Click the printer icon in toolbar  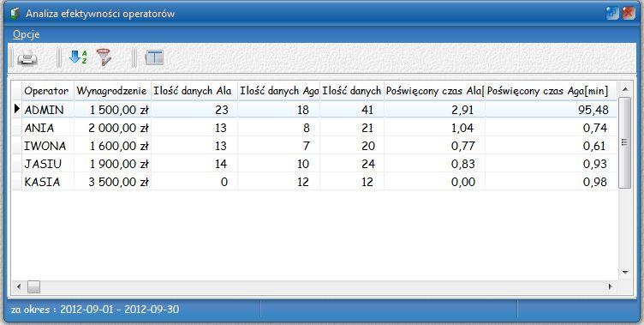(27, 58)
